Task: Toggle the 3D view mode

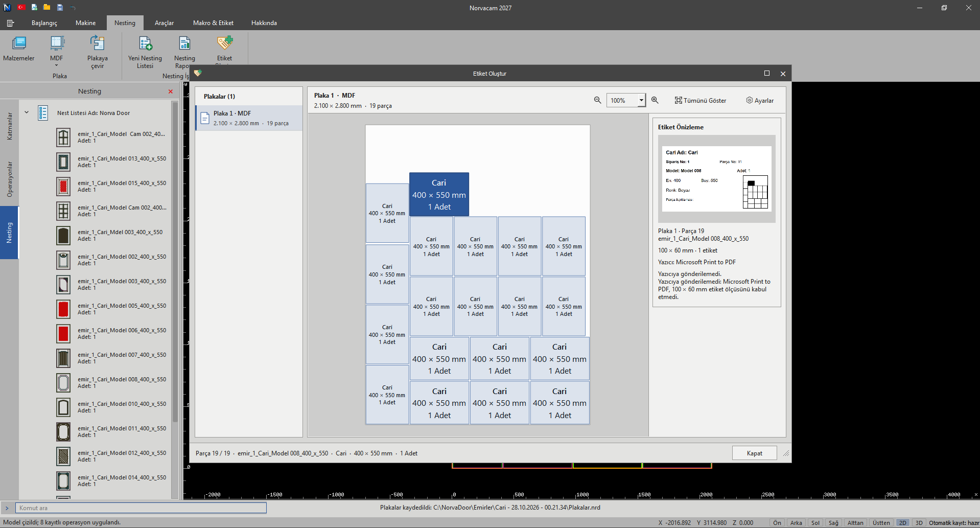Action: click(919, 522)
